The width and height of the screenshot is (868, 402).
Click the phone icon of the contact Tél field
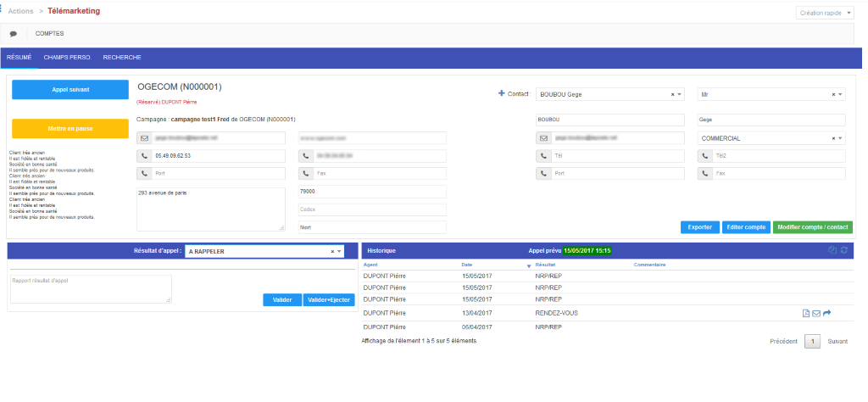[x=543, y=156]
